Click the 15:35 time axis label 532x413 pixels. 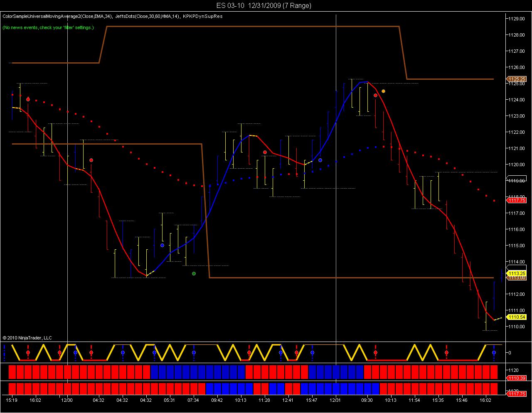(x=438, y=401)
